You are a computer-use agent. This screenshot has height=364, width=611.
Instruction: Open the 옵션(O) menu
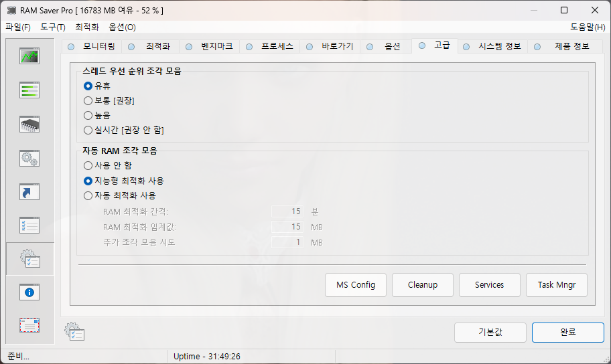122,27
